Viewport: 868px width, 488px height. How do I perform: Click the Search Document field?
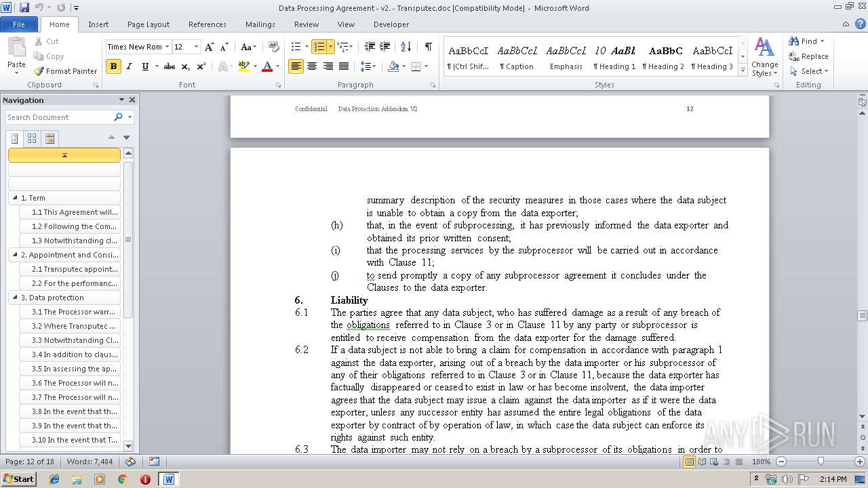tap(60, 117)
